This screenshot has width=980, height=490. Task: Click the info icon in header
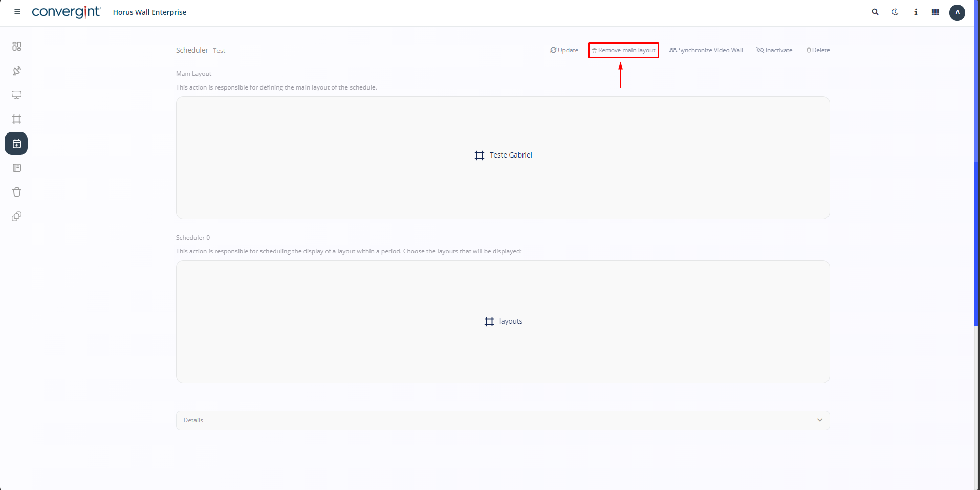click(916, 12)
